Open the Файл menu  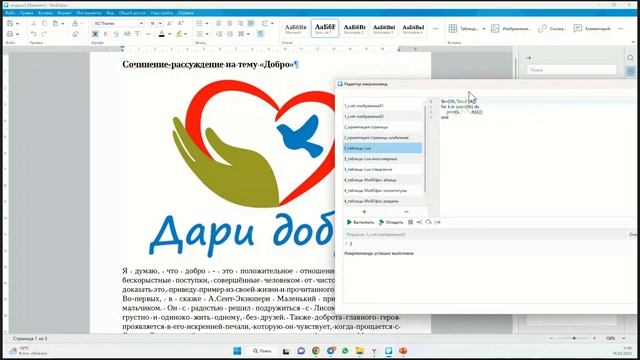[10, 13]
